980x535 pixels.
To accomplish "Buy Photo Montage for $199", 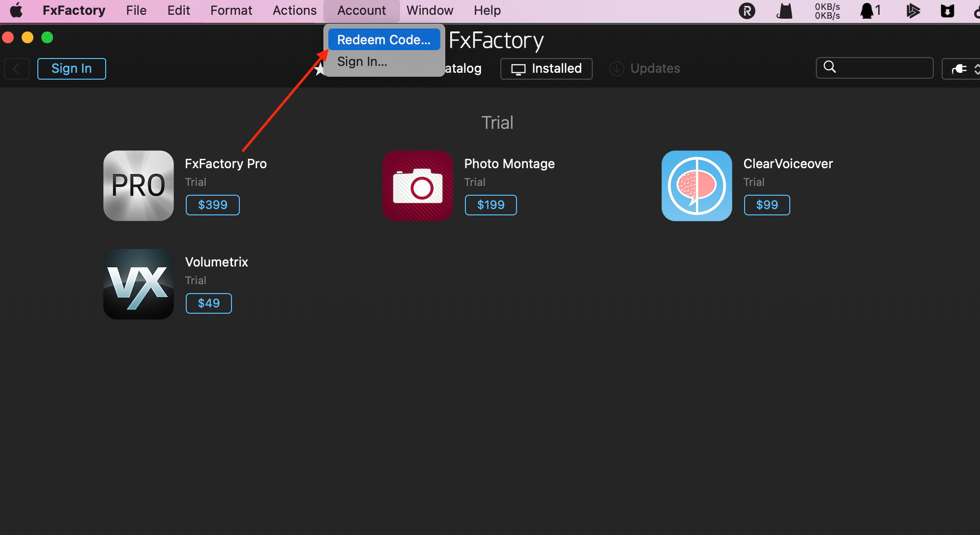I will click(x=491, y=205).
